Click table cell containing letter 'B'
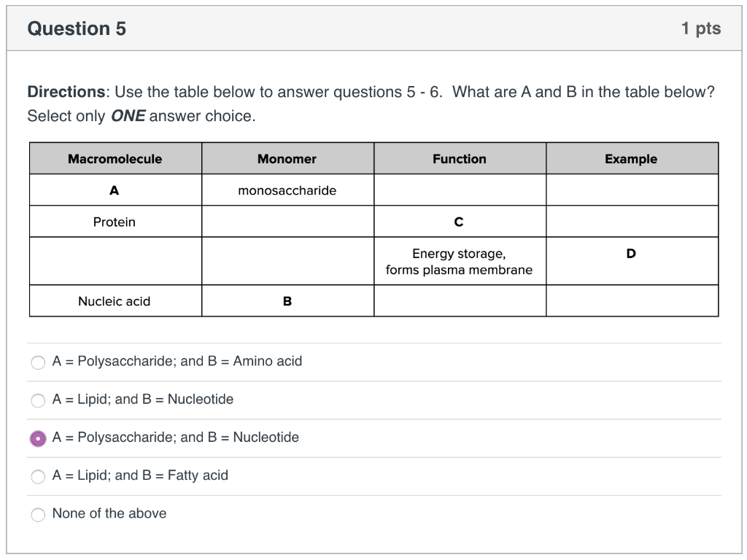 [x=287, y=300]
